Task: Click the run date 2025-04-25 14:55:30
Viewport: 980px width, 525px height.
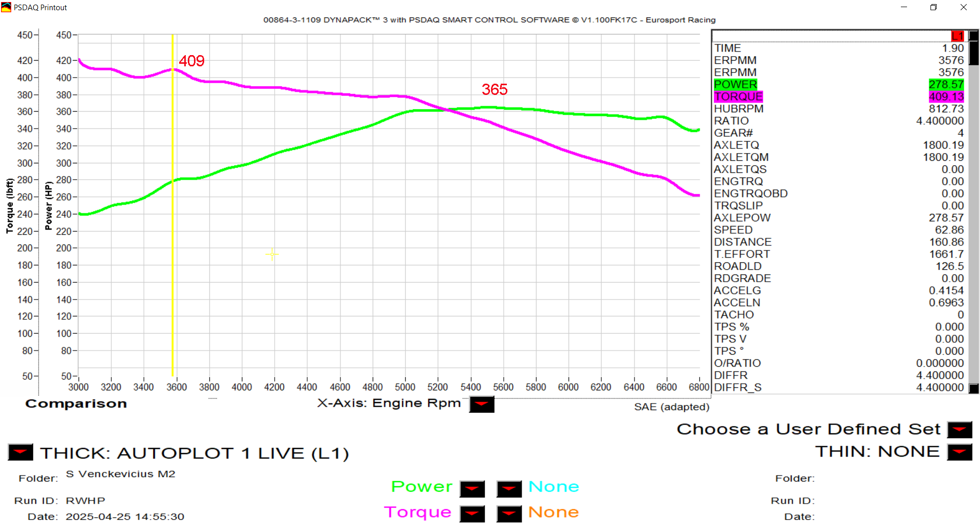Action: click(125, 517)
